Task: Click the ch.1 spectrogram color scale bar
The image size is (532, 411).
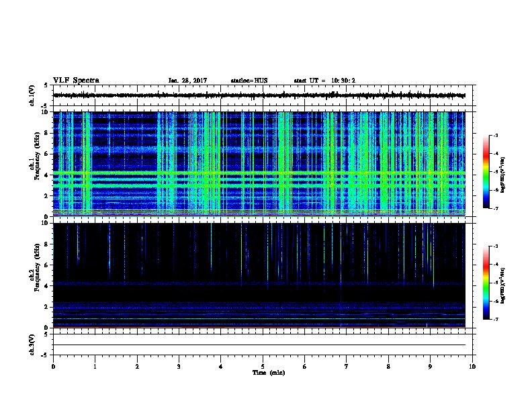Action: pos(486,172)
